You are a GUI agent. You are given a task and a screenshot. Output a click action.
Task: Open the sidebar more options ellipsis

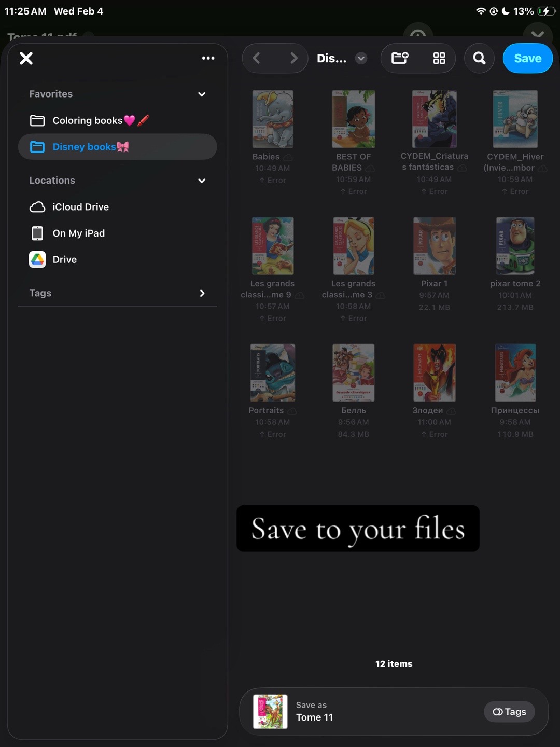click(x=208, y=58)
